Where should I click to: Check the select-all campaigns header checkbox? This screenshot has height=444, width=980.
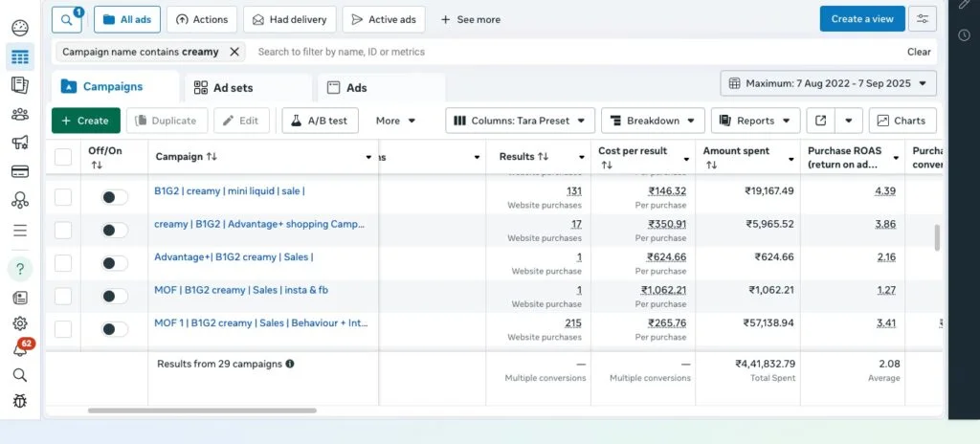click(x=63, y=157)
